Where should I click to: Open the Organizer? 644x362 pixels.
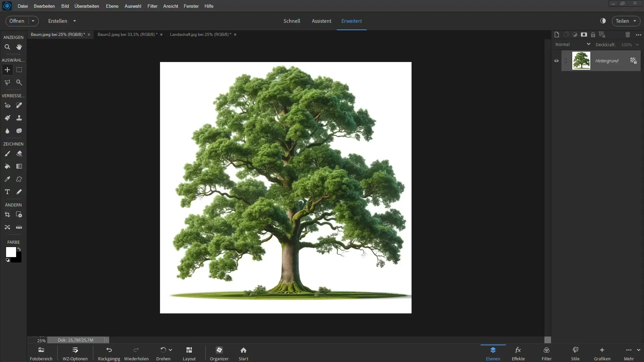point(219,353)
